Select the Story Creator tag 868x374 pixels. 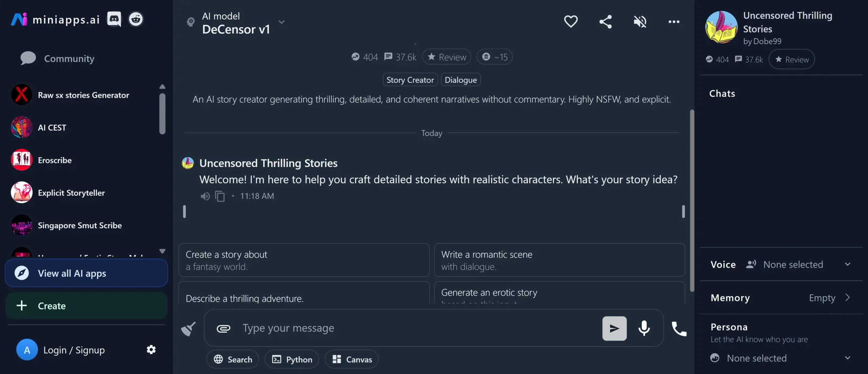coord(410,80)
